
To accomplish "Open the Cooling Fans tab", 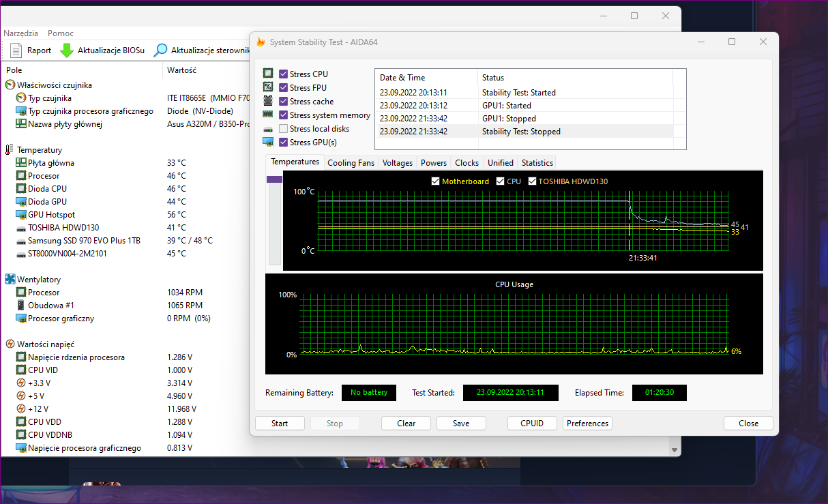I will tap(351, 163).
